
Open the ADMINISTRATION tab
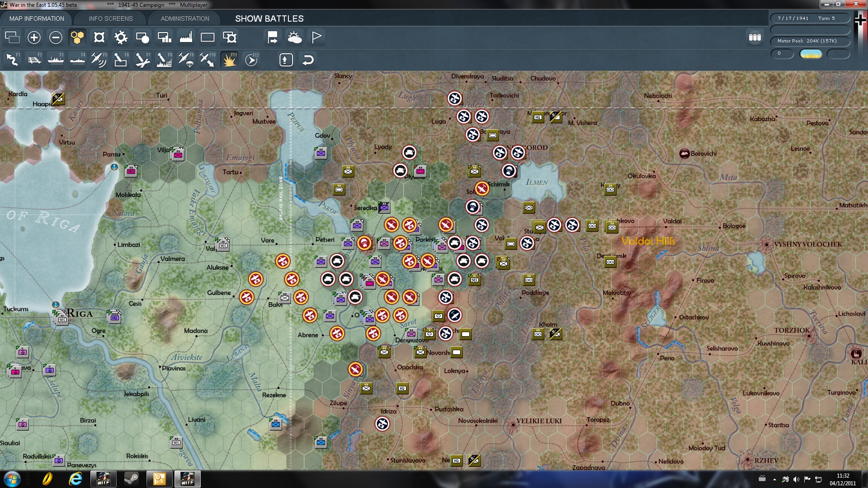[x=185, y=19]
